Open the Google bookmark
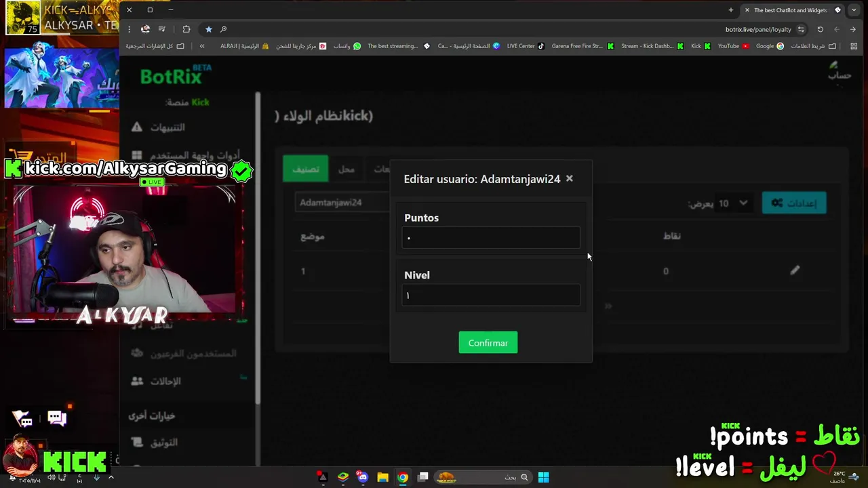This screenshot has height=488, width=868. (770, 46)
